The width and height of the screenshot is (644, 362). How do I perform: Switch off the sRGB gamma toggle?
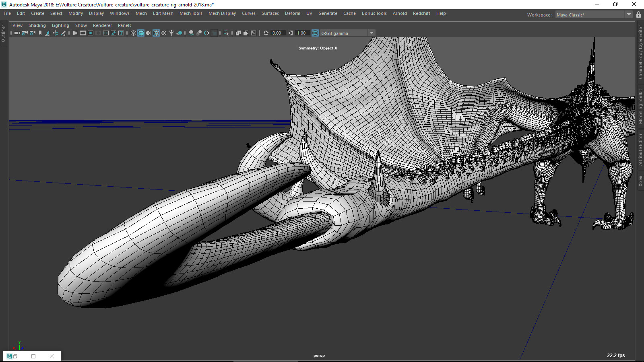(314, 33)
